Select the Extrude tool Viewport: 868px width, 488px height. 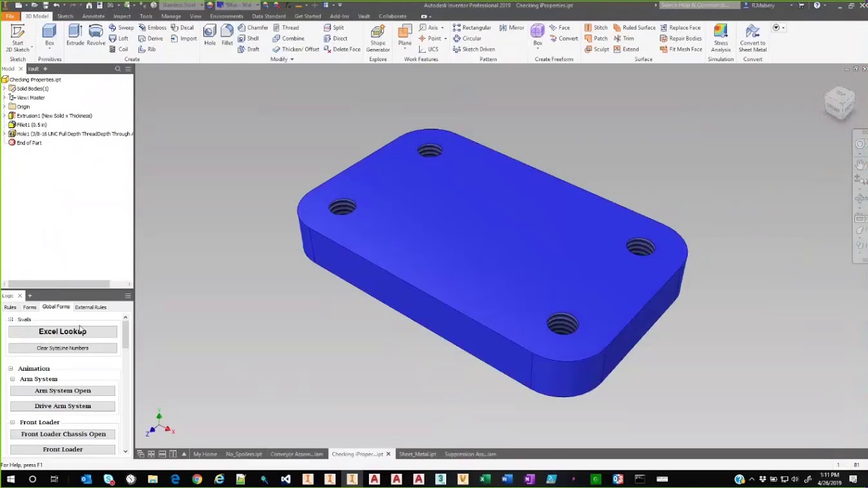(x=75, y=35)
